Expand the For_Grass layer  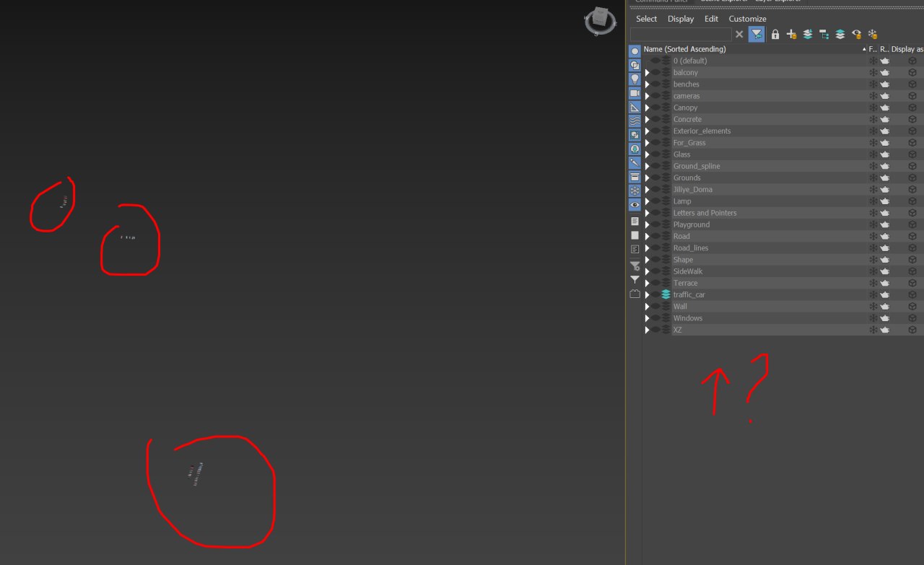(647, 143)
